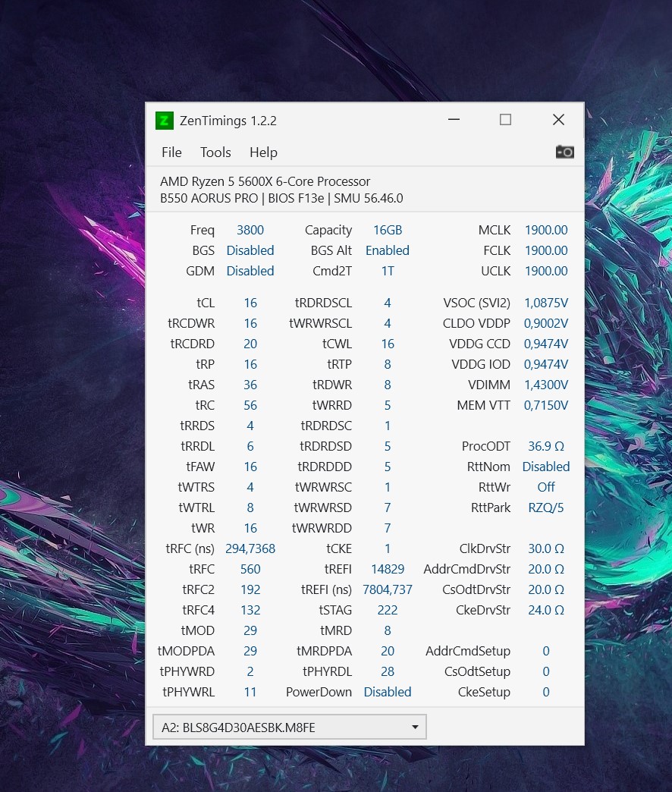
Task: Click the CkeDrvStr value 24.0 Ω
Action: pyautogui.click(x=546, y=610)
